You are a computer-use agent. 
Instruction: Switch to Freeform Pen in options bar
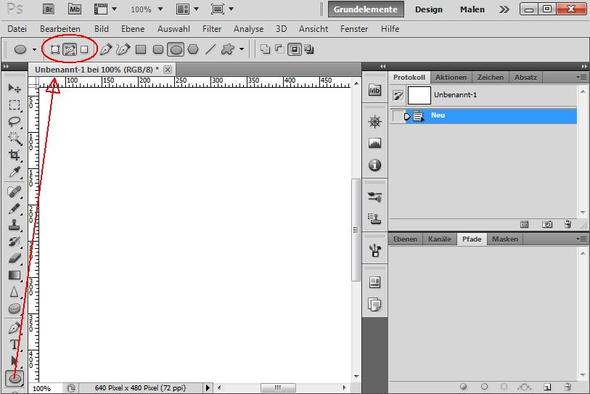click(x=123, y=49)
